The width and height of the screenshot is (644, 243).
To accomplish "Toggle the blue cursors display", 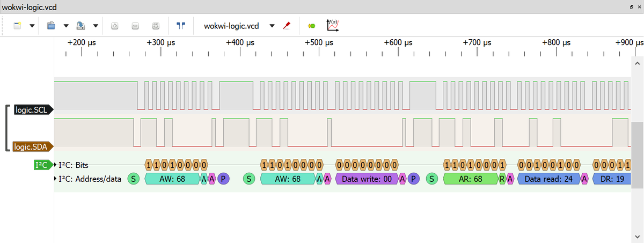I will point(181,26).
